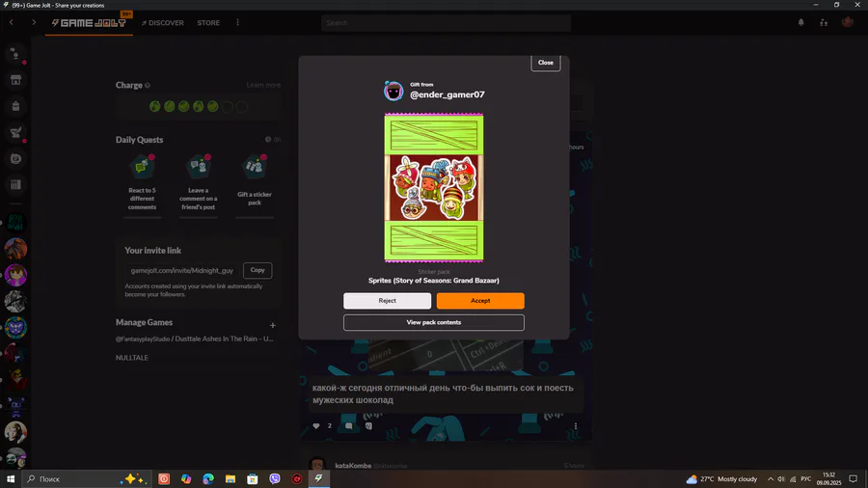
Task: Place a sticker on the post
Action: point(368,426)
